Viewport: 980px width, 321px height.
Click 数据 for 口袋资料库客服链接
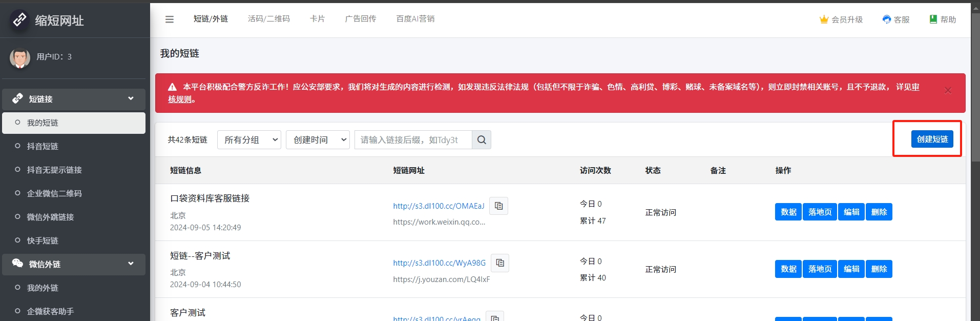click(x=788, y=212)
